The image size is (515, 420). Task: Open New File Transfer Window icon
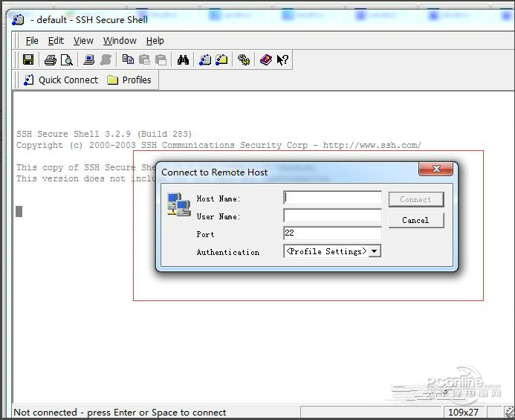point(221,59)
